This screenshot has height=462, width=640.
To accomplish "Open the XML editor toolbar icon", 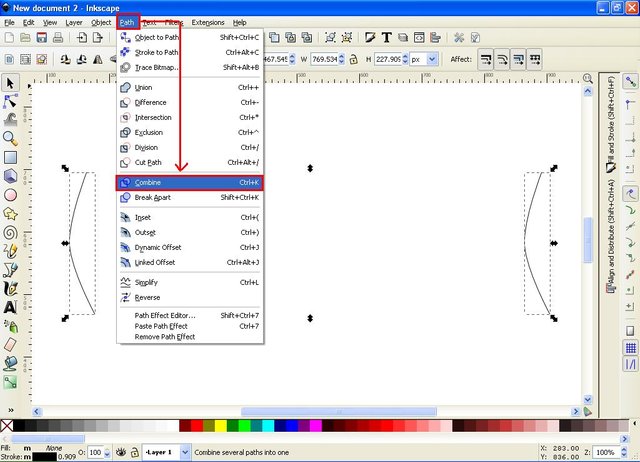I will [x=419, y=38].
